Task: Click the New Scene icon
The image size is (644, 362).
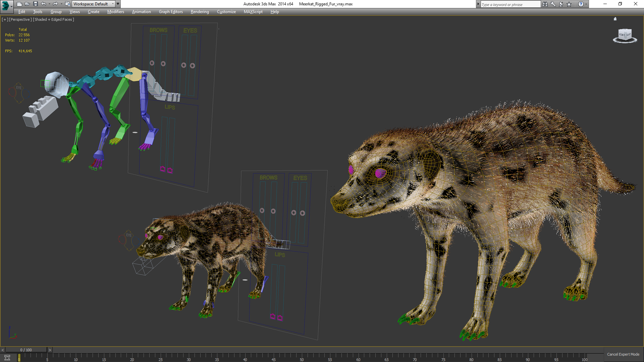Action: click(19, 4)
